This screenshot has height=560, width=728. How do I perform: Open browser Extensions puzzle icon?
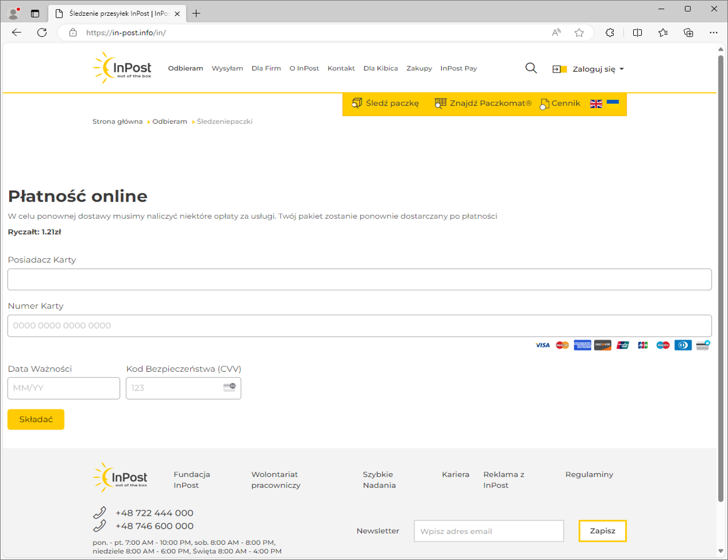click(x=610, y=33)
